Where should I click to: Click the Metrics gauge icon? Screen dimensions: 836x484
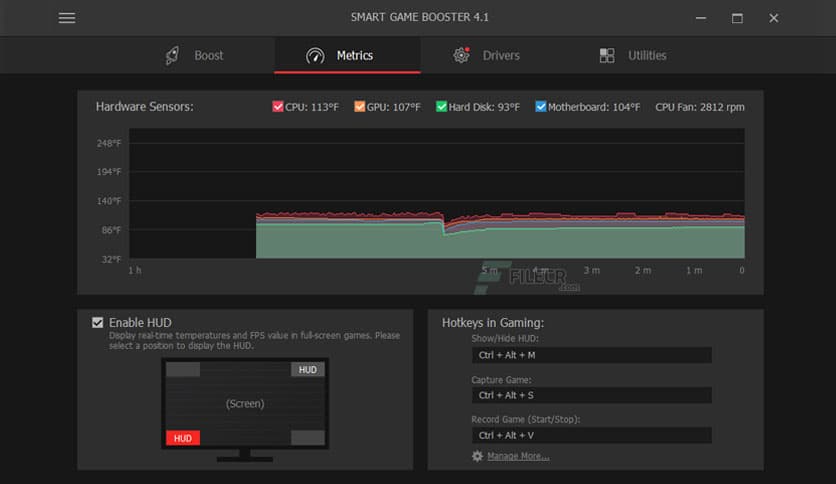tap(315, 55)
